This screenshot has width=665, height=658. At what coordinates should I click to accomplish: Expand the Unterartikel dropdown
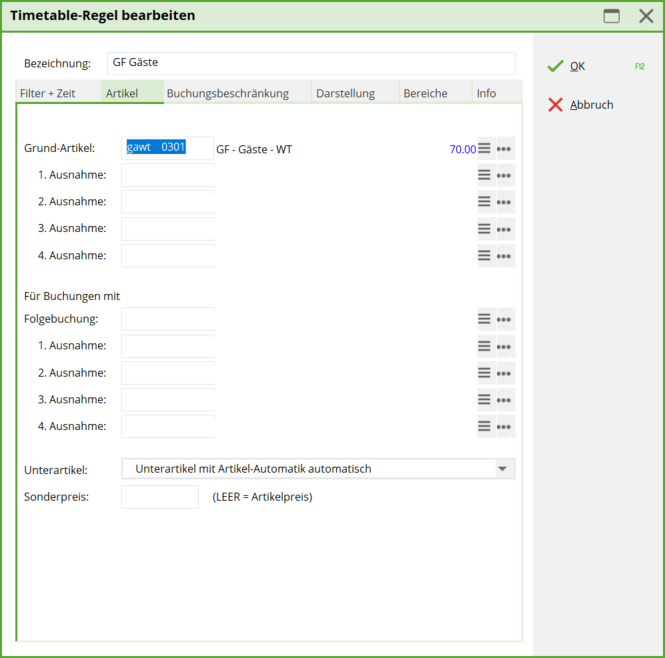pyautogui.click(x=502, y=468)
